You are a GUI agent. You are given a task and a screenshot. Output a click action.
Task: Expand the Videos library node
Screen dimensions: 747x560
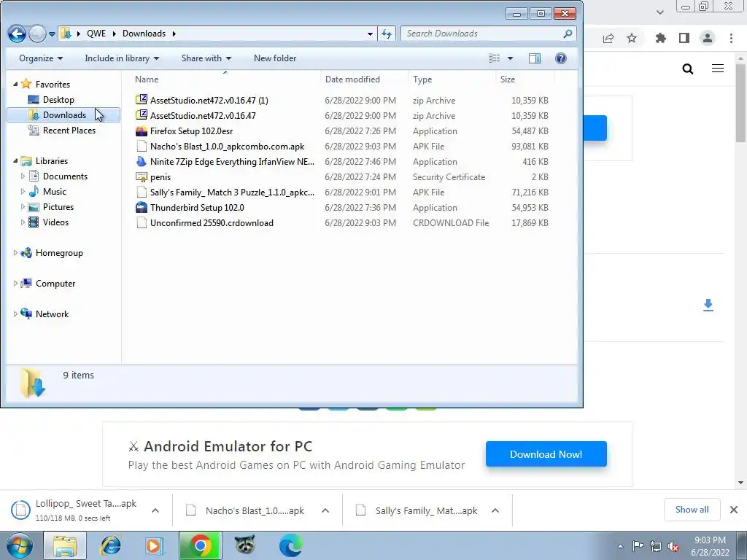click(x=23, y=222)
